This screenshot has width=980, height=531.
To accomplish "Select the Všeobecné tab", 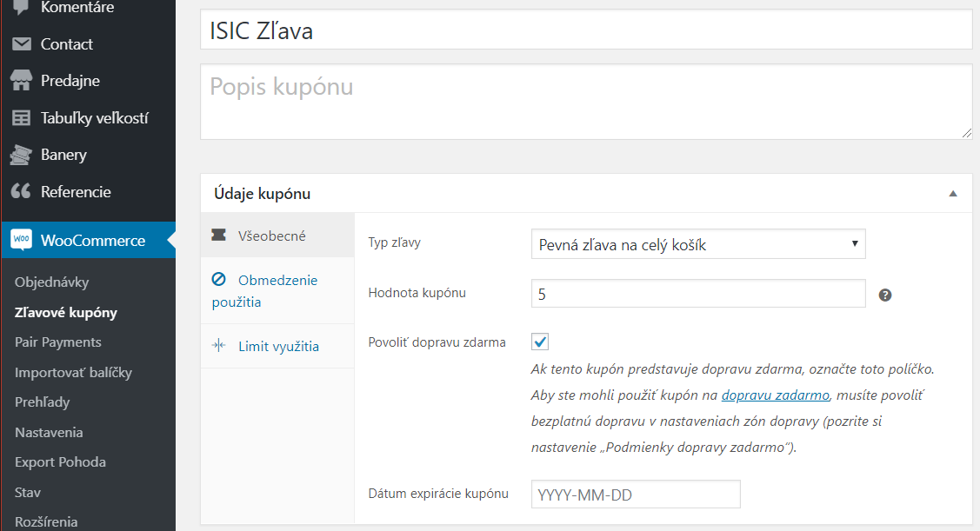I will 271,236.
